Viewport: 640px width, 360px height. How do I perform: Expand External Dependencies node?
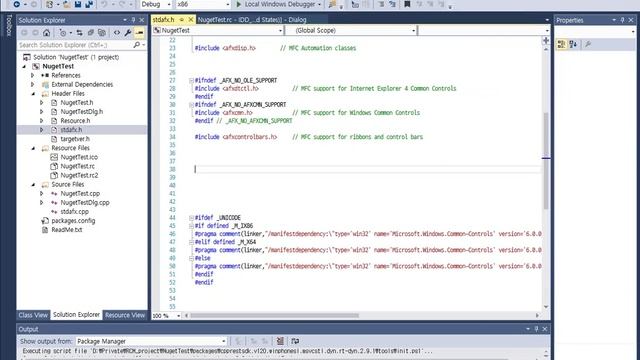33,84
